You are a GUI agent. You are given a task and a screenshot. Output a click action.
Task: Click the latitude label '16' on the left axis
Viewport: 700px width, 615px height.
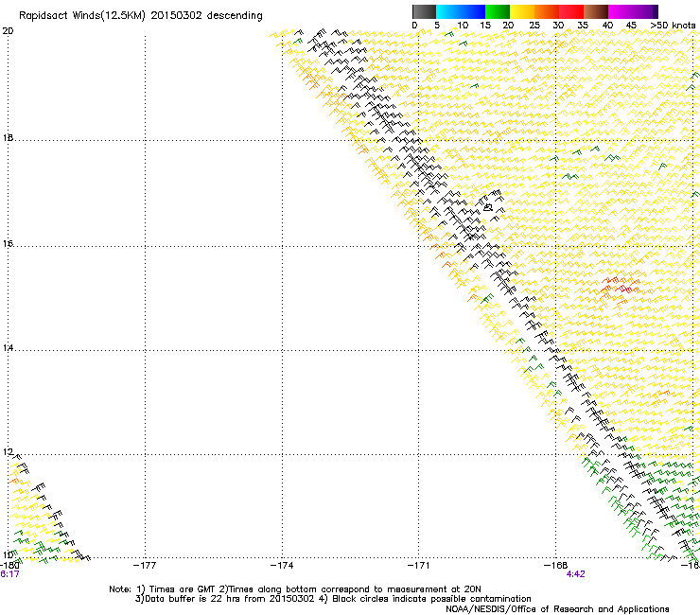[x=8, y=244]
